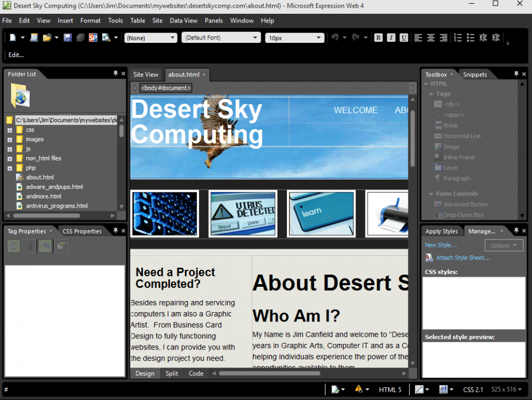Viewport: 532px width, 400px height.
Task: Click the greyed Save All icon
Action: point(80,38)
